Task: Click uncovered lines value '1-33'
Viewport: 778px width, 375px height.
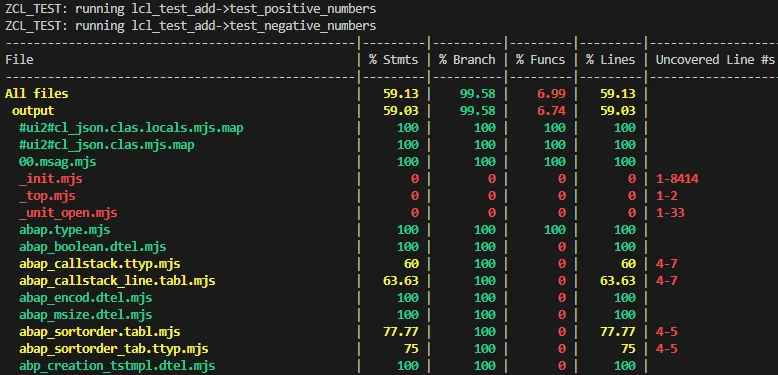Action: [670, 213]
